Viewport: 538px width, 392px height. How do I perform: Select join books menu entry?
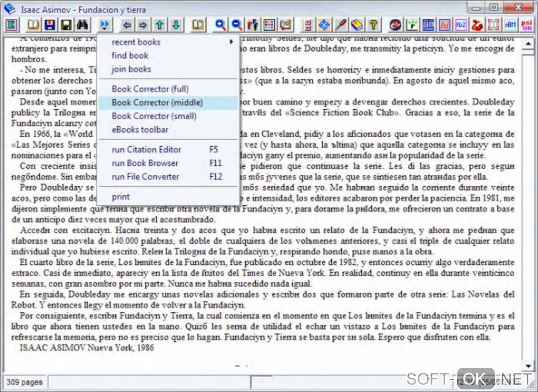click(168, 69)
